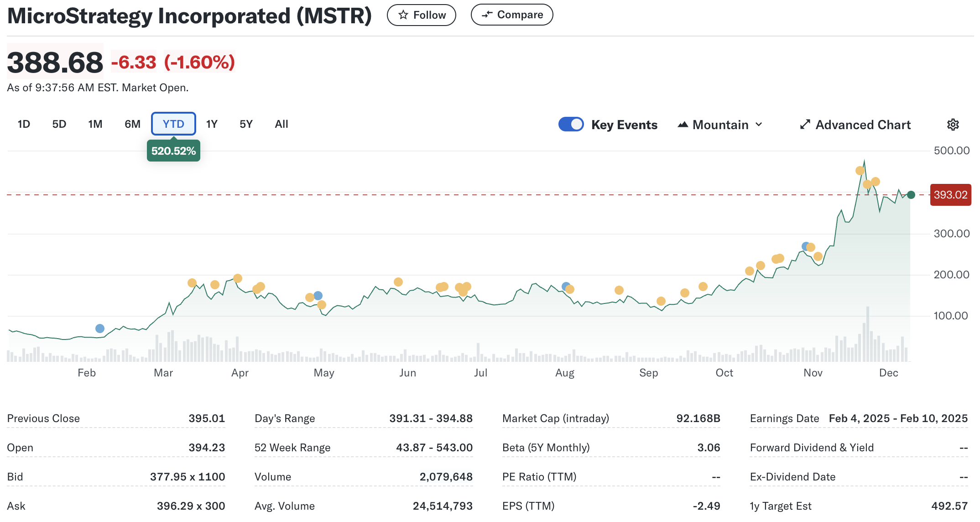Click the Follow button for MSTR
The width and height of the screenshot is (980, 522).
point(421,15)
